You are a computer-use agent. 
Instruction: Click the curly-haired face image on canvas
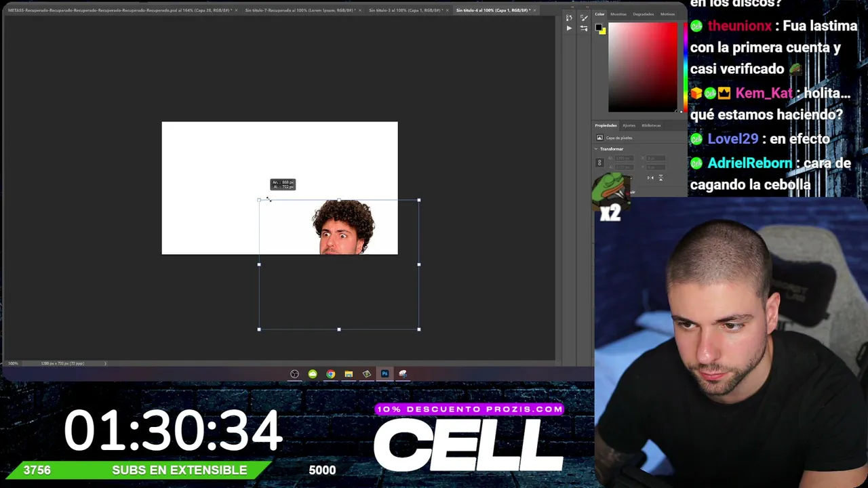344,227
